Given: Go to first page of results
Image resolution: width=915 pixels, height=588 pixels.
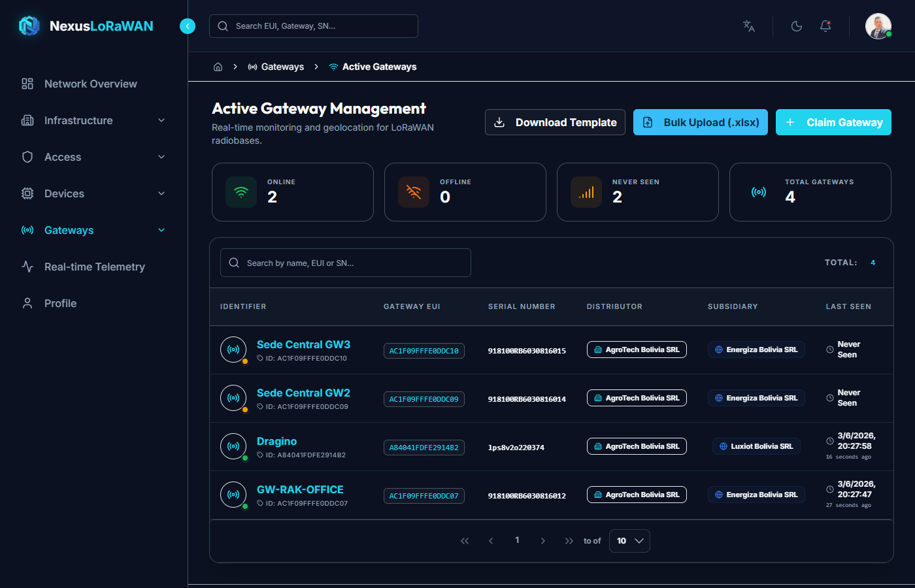Looking at the screenshot, I should (465, 541).
